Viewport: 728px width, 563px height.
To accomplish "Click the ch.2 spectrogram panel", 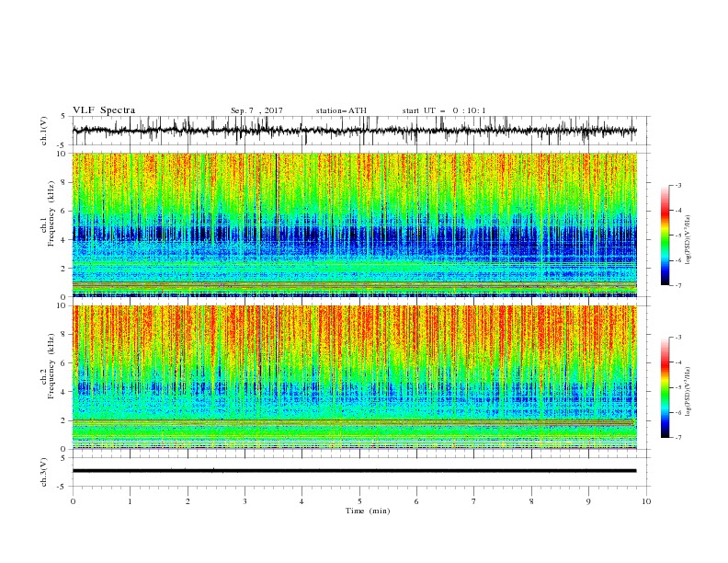I will [354, 377].
